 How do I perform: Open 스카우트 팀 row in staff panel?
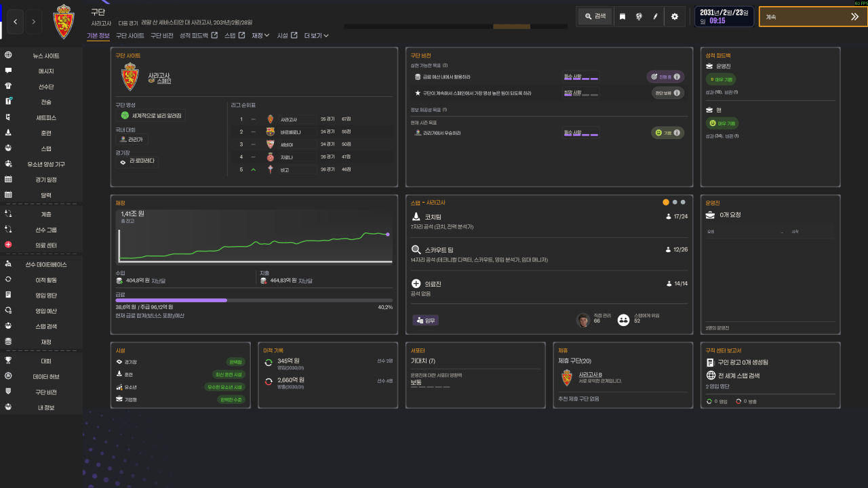550,254
